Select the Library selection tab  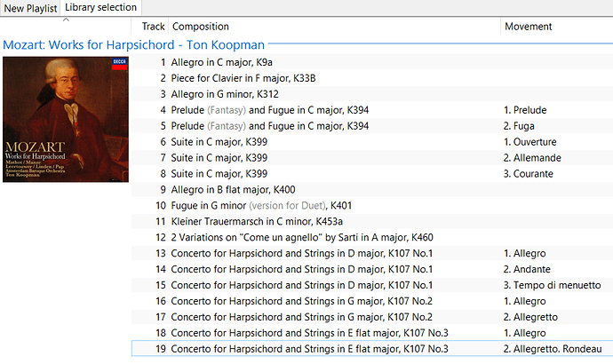101,7
